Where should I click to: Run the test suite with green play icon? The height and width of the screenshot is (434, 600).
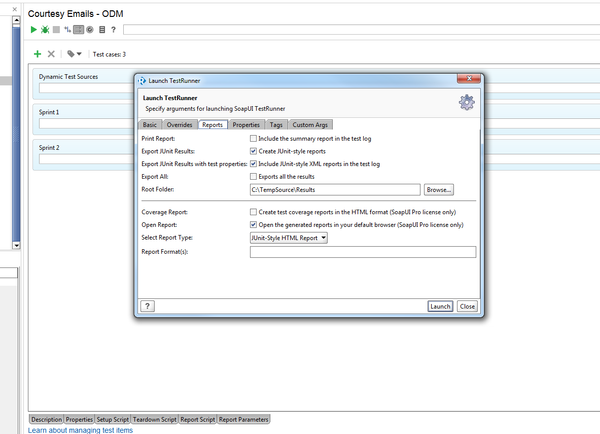click(34, 29)
